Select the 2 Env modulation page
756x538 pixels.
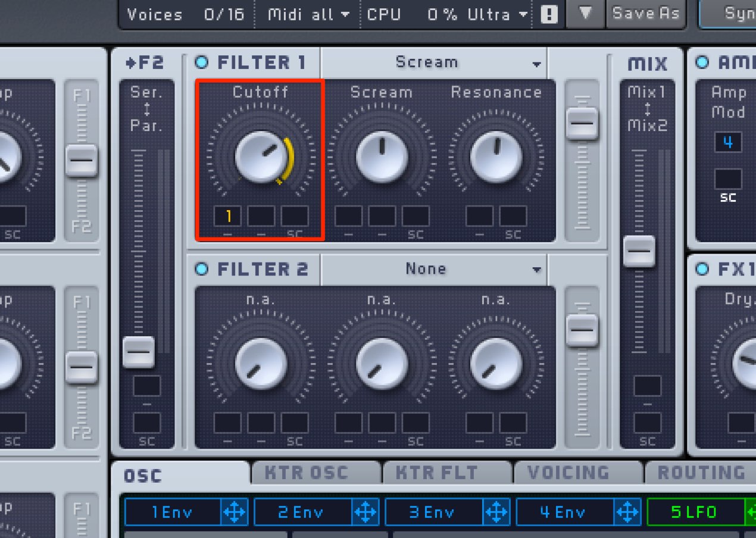coord(303,512)
